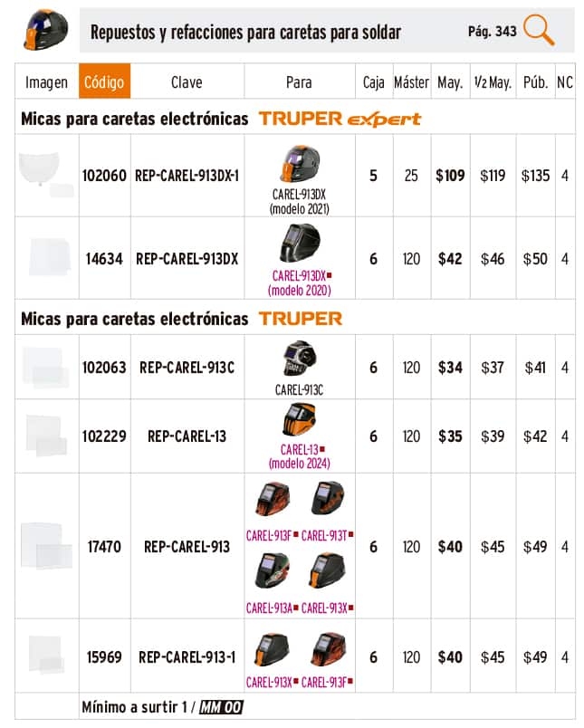Click the Púb. price $135
Screen dimensions: 584x728
click(535, 176)
